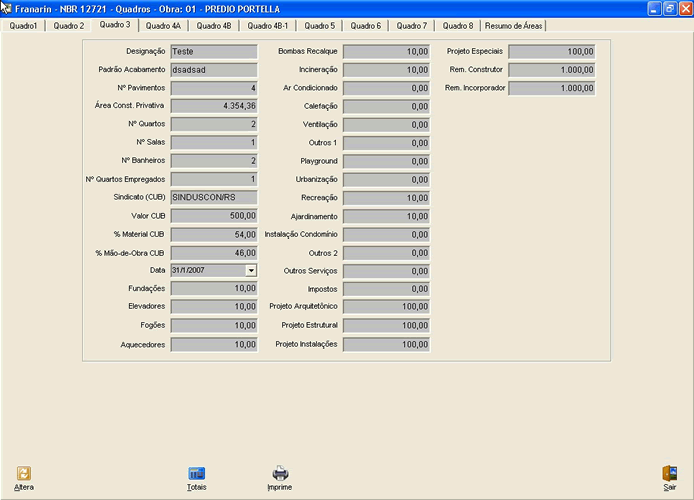The height and width of the screenshot is (500, 694).
Task: Select the Projeto Arquitetônico field
Action: [386, 307]
